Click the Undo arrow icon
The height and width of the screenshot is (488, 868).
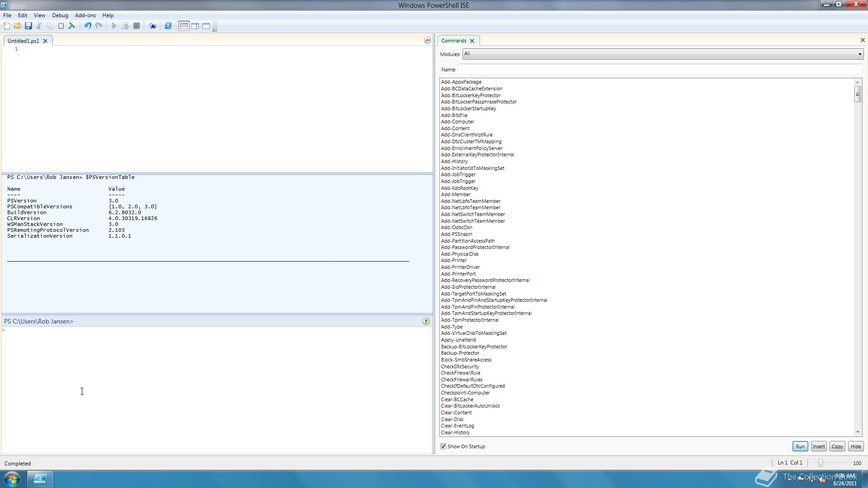coord(88,26)
